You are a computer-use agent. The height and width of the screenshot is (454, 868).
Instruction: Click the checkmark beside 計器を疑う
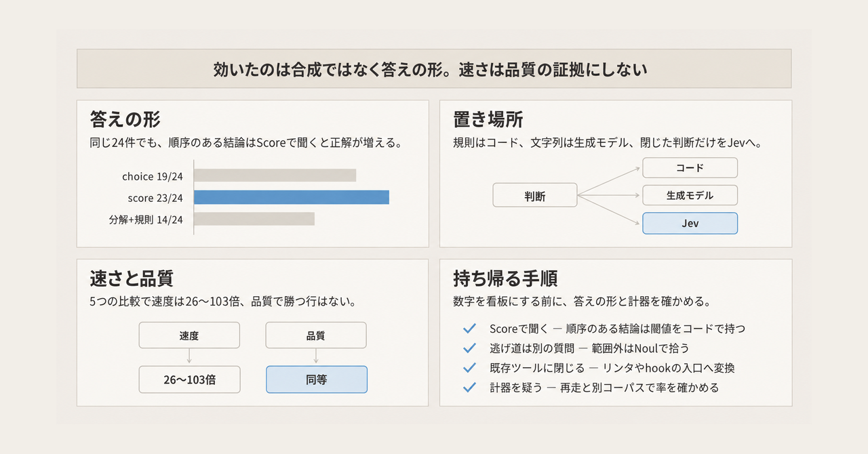coord(469,388)
